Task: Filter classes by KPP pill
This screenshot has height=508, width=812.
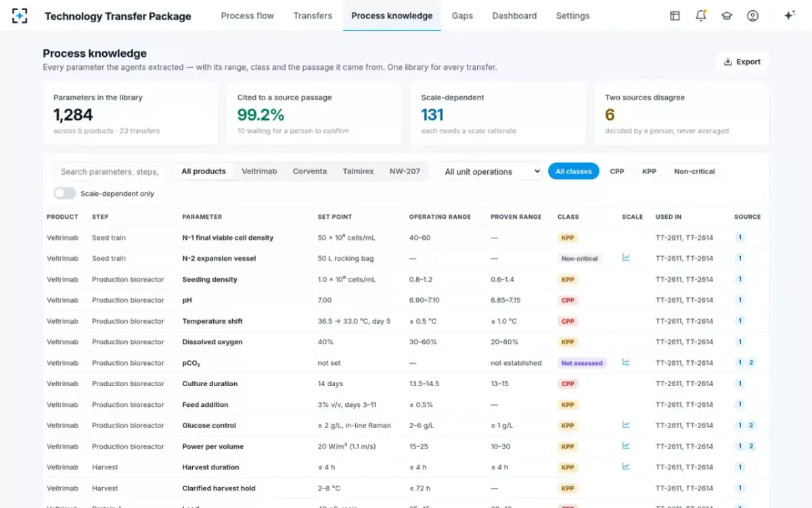Action: tap(649, 171)
